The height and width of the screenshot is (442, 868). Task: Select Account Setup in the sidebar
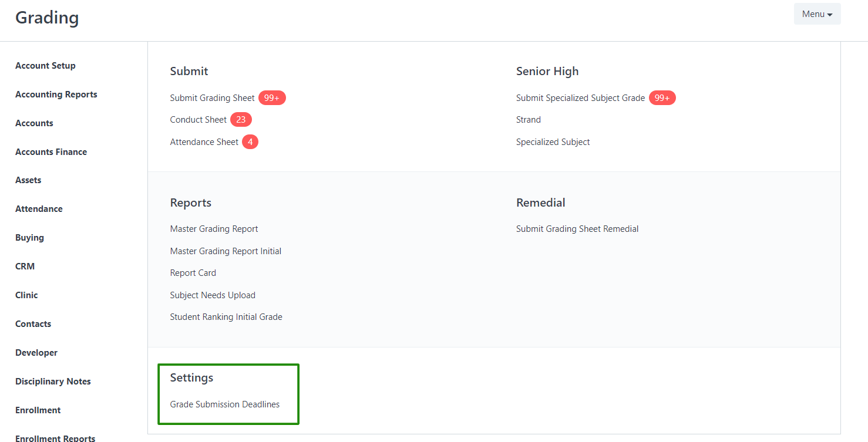click(45, 66)
